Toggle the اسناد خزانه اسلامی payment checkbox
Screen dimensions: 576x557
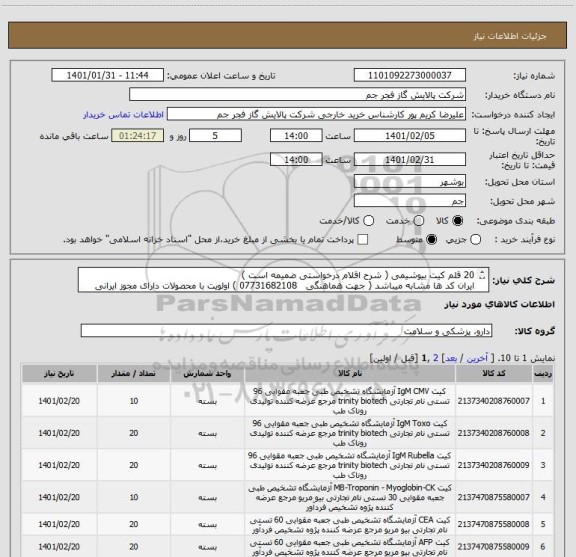[x=363, y=240]
